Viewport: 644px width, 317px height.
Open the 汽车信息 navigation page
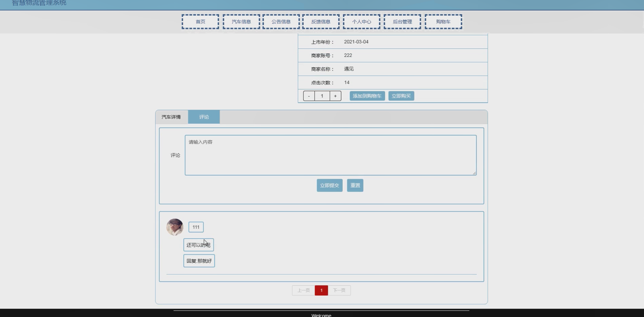pyautogui.click(x=241, y=22)
